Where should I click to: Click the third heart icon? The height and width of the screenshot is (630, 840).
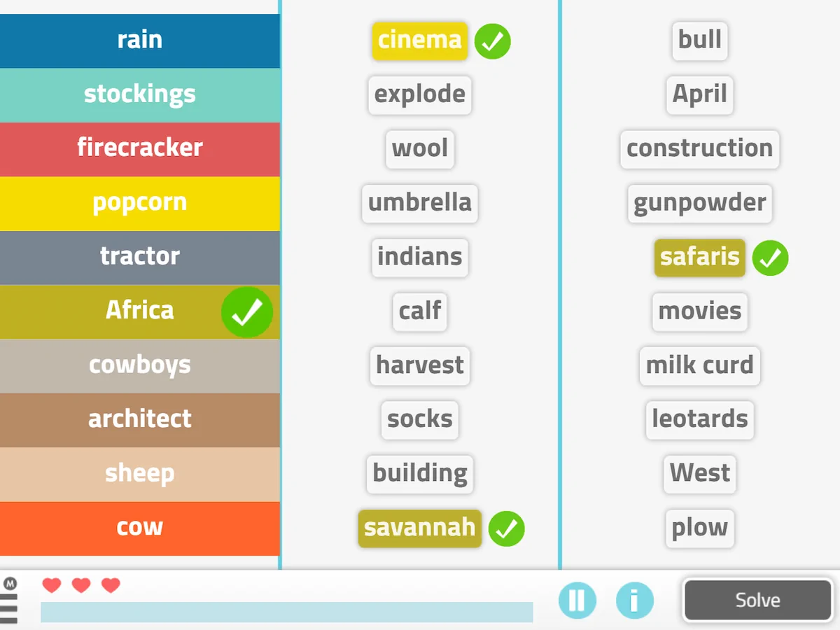(111, 585)
